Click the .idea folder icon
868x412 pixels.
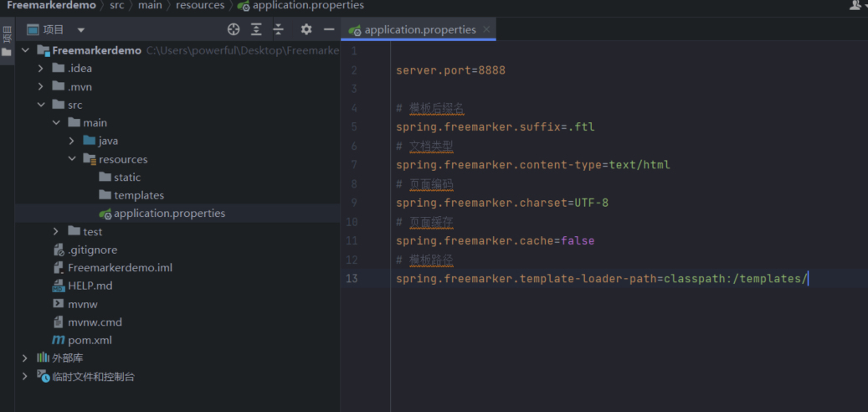[58, 68]
